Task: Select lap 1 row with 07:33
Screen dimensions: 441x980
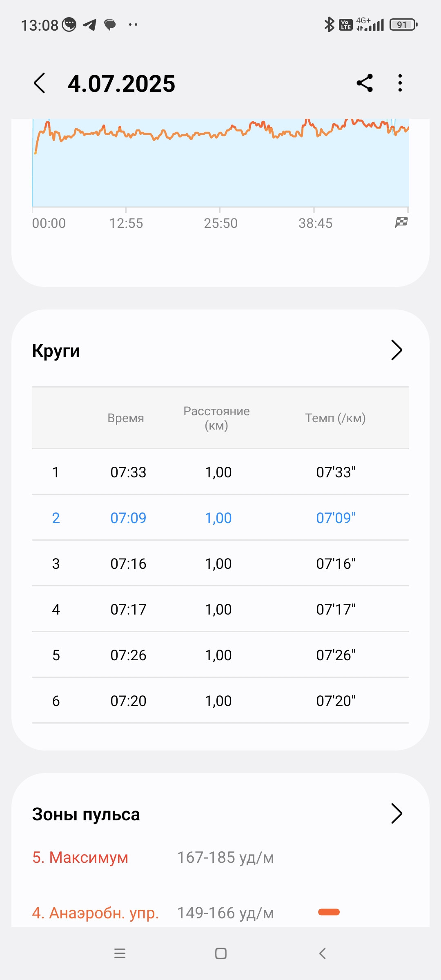Action: click(220, 472)
